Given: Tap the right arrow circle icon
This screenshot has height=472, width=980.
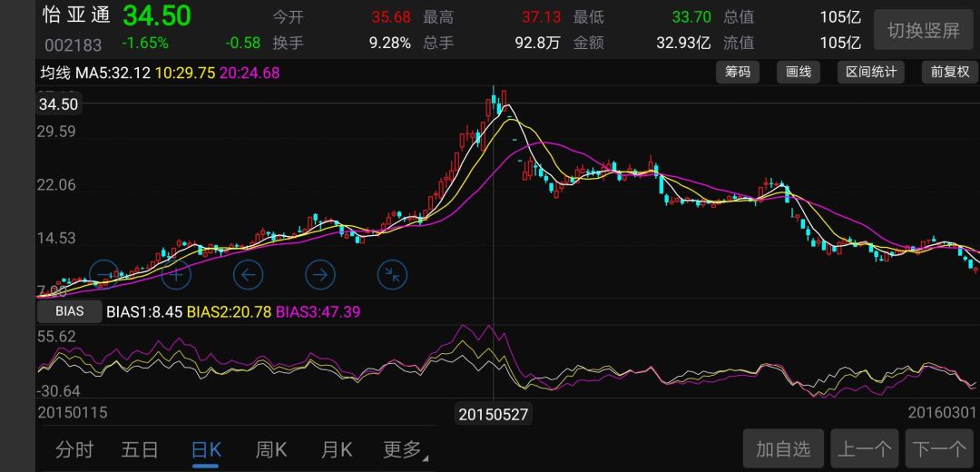Looking at the screenshot, I should point(320,274).
